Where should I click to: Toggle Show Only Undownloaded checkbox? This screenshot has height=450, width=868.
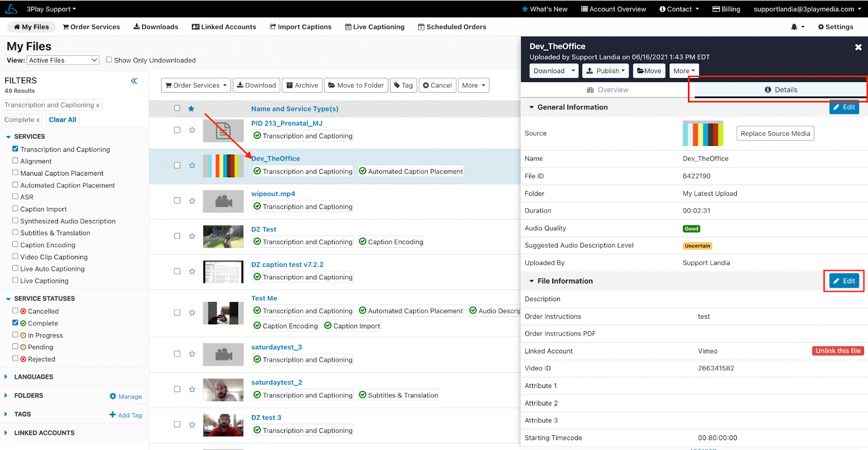109,60
